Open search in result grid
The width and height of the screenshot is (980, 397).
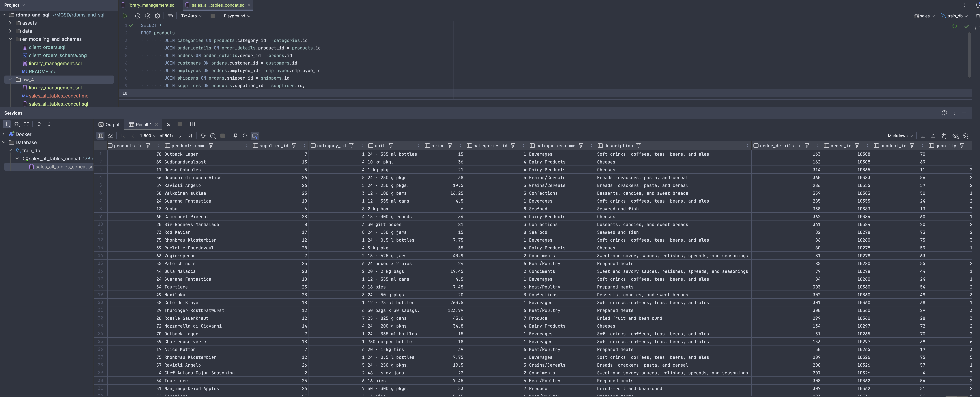pos(245,136)
